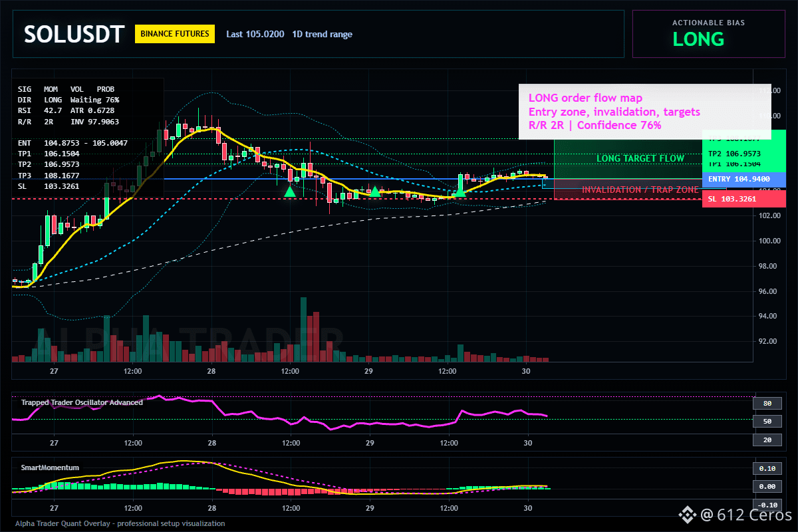Click the 30 date label under the main chart

[527, 372]
